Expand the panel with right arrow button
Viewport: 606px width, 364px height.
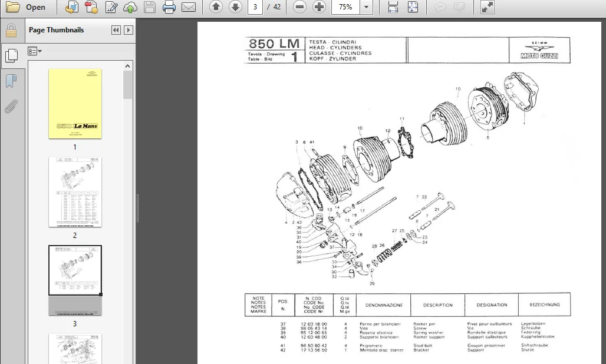129,30
